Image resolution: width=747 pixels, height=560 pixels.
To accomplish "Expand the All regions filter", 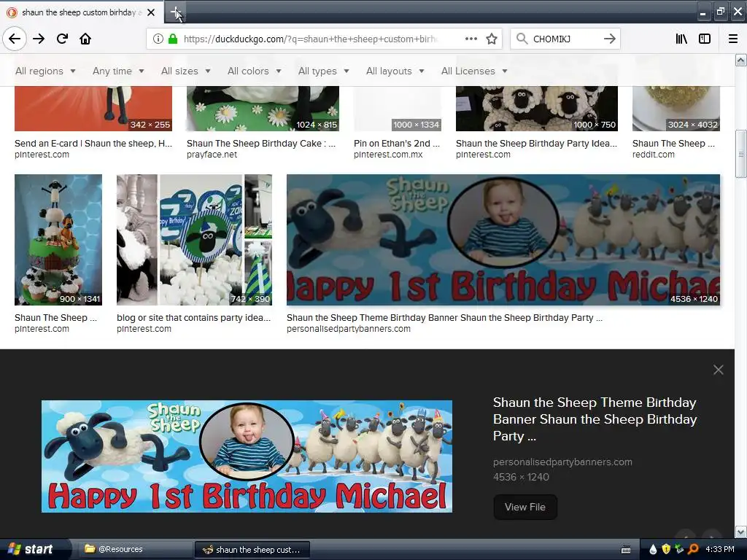I will (45, 71).
